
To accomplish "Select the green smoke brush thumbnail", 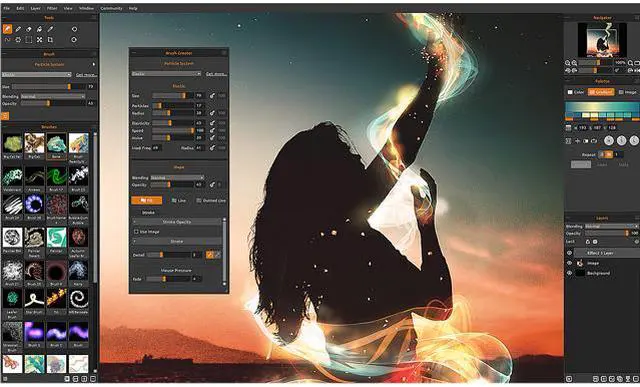I will click(x=56, y=176).
